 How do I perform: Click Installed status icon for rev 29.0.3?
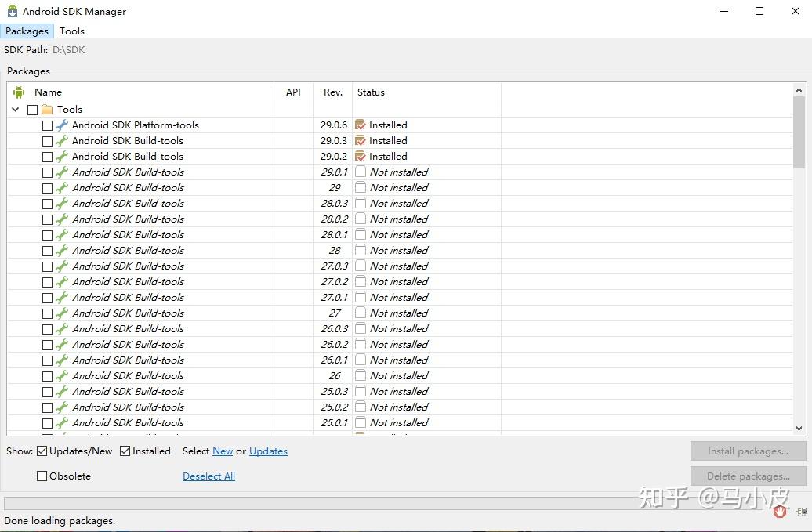(x=361, y=141)
